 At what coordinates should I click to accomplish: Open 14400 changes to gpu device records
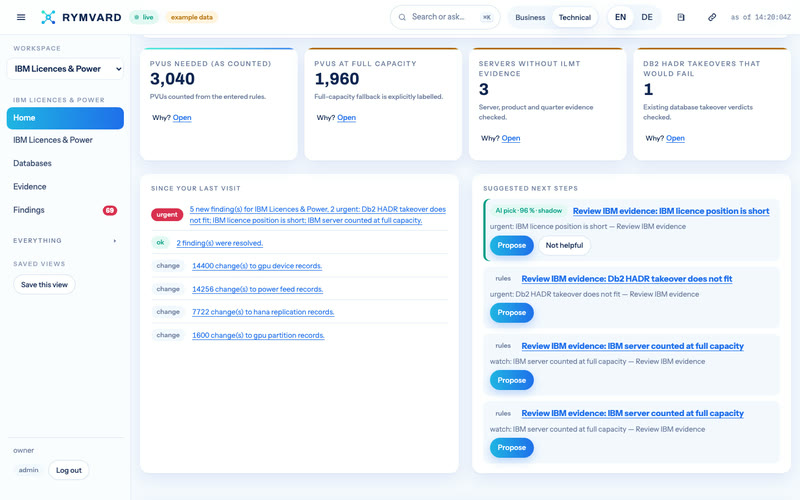(x=257, y=266)
